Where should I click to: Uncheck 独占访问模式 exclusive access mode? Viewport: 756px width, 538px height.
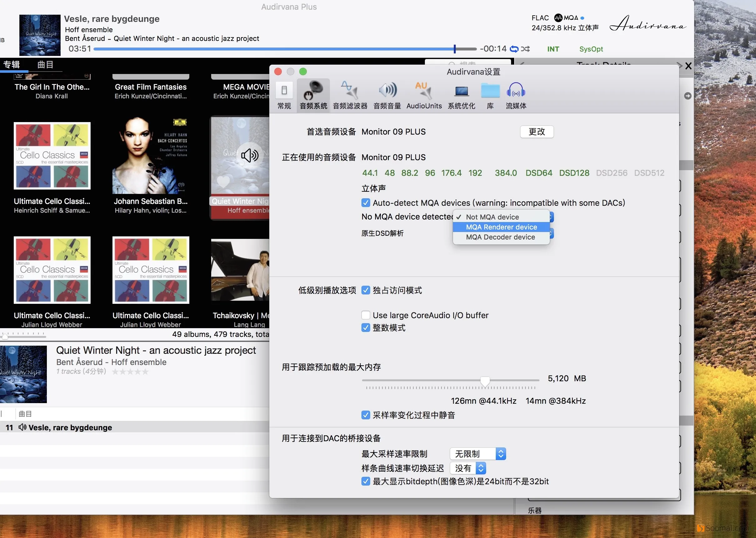pos(365,290)
